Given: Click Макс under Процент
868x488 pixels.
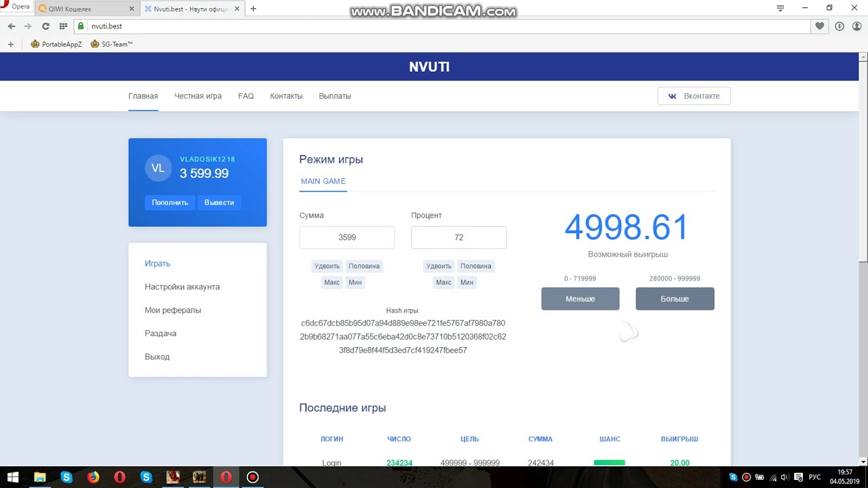Looking at the screenshot, I should 443,282.
